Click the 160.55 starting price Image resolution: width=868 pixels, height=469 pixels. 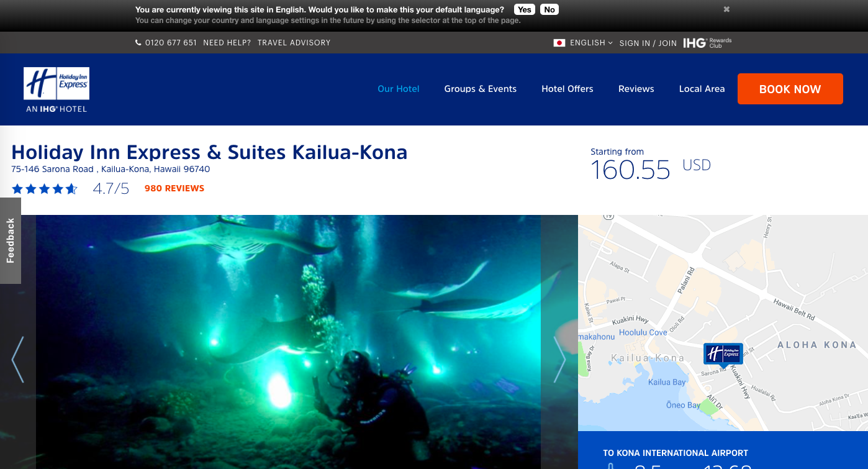tap(630, 170)
